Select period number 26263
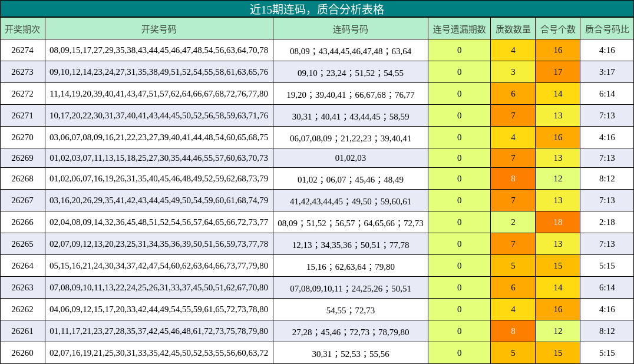This screenshot has width=634, height=364. coord(22,287)
